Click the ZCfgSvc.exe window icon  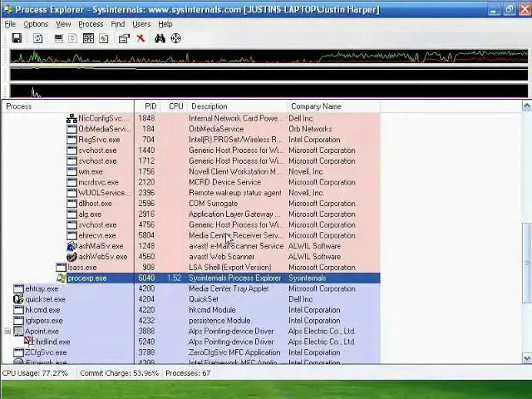[x=18, y=352]
